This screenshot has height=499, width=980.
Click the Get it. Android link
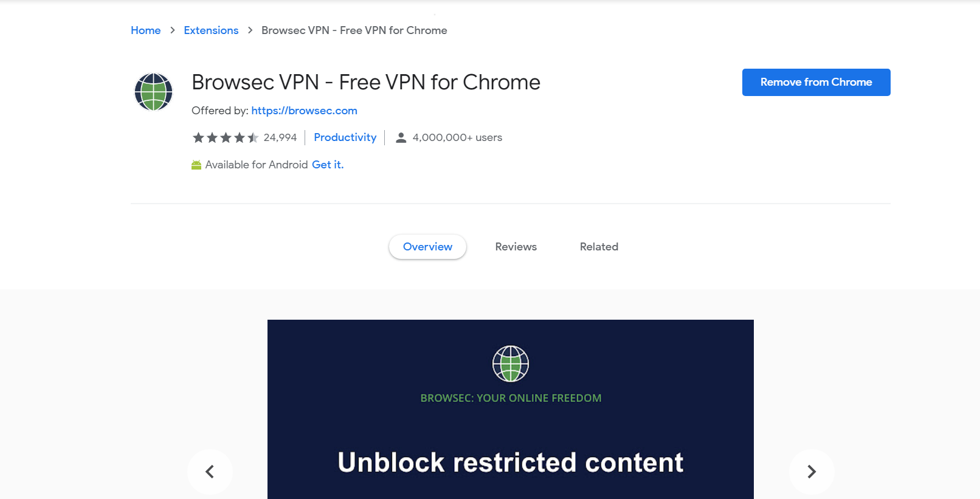click(328, 165)
